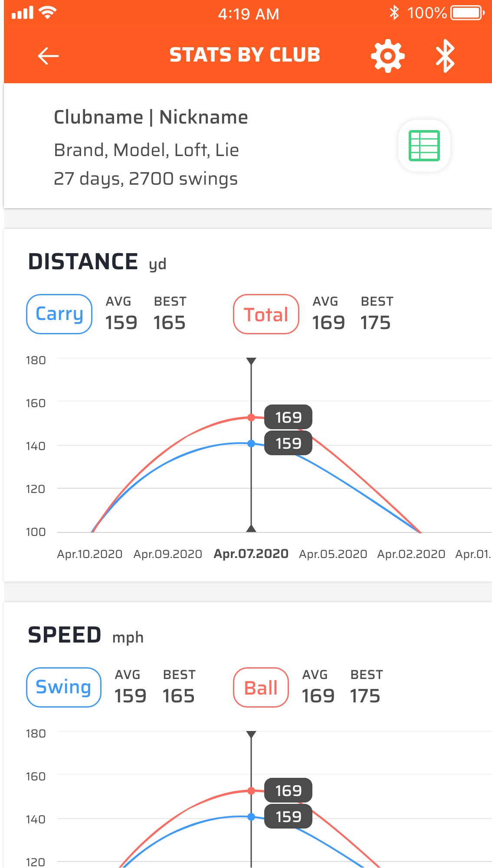Tap the Wi-Fi status icon
The height and width of the screenshot is (868, 492).
pos(47,13)
